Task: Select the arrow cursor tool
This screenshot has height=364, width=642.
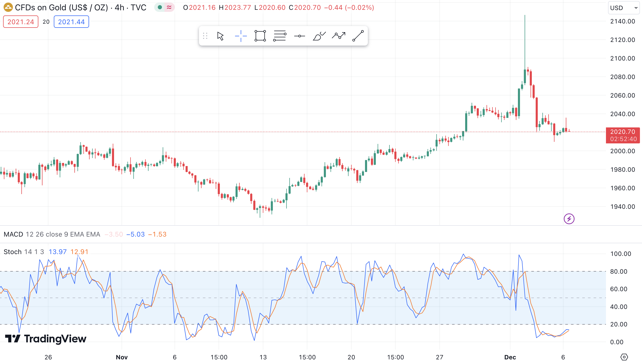Action: [x=220, y=36]
